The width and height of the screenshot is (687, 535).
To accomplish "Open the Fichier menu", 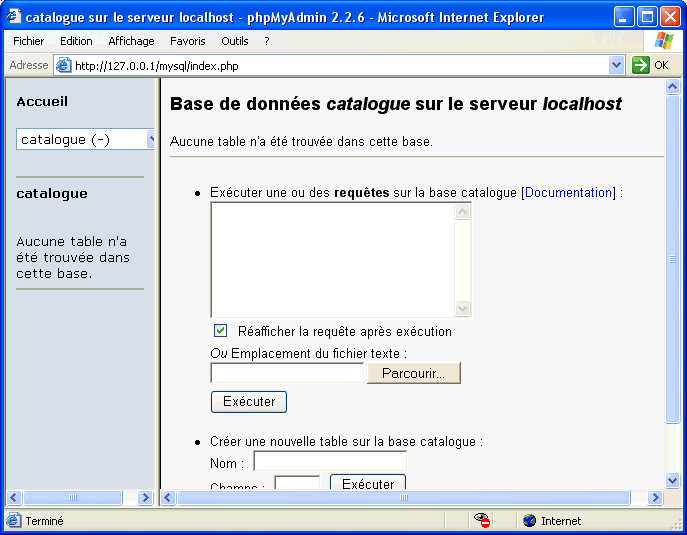I will [28, 41].
